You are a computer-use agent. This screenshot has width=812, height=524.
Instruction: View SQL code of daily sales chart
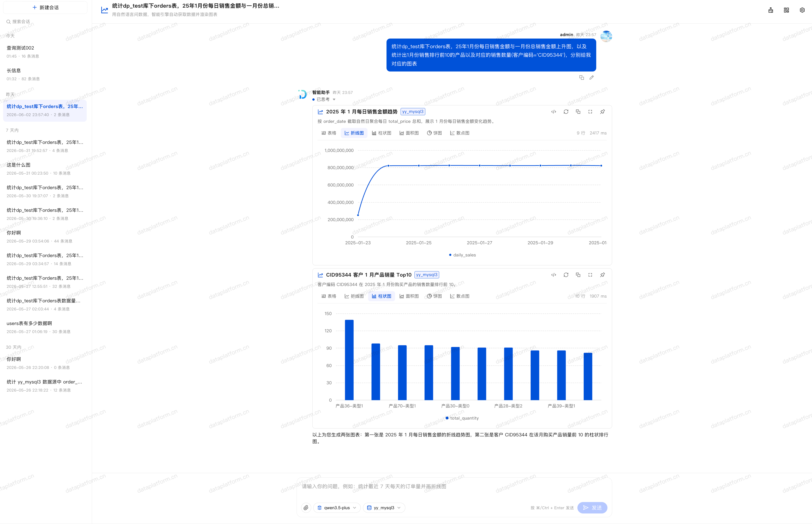tap(553, 112)
